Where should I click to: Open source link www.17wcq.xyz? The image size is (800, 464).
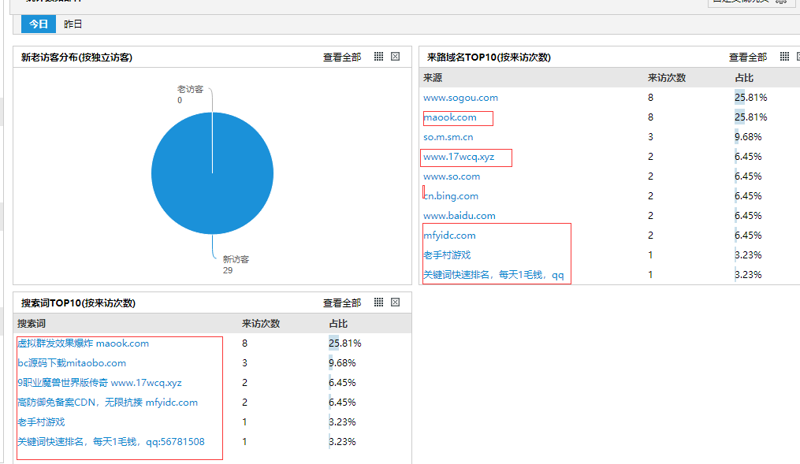pos(459,157)
